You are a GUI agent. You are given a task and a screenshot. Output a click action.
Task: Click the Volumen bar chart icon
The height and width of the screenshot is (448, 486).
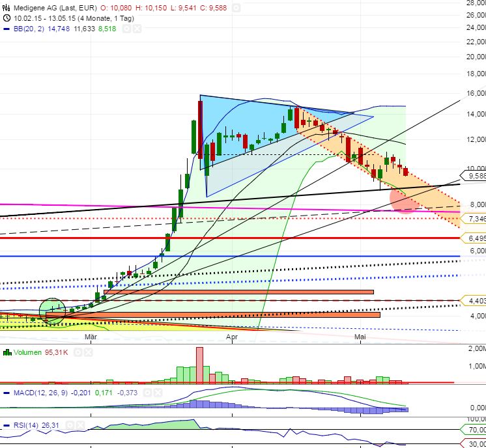[7, 352]
